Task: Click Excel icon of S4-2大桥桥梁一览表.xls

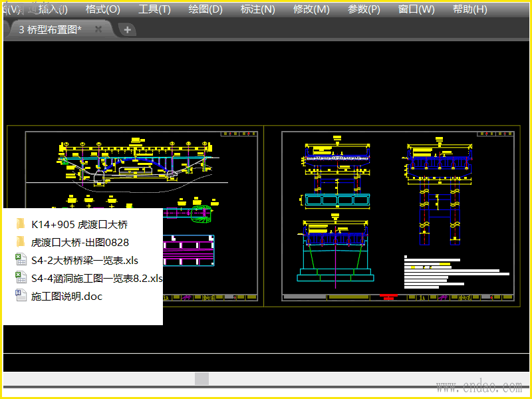Action: click(x=21, y=259)
